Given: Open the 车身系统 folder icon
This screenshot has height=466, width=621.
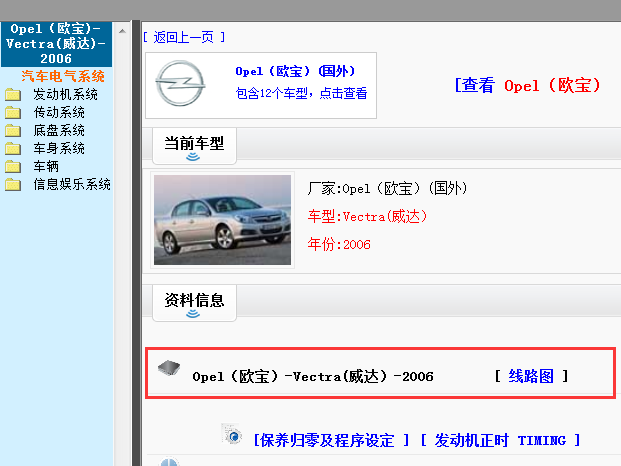Looking at the screenshot, I should coord(13,148).
